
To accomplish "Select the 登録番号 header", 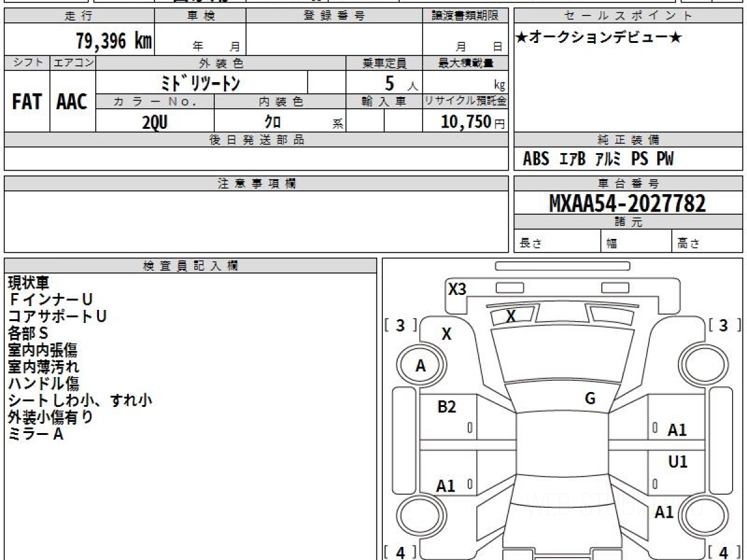I will (334, 16).
